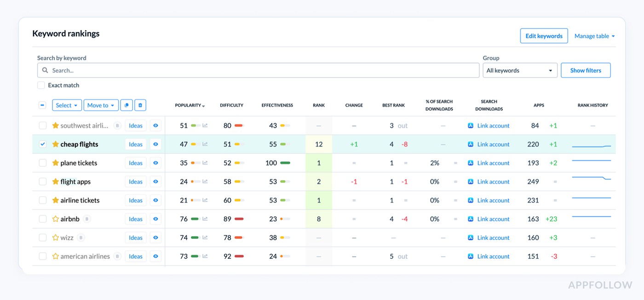Toggle favorite star for airline tickets
This screenshot has width=644, height=300.
56,200
